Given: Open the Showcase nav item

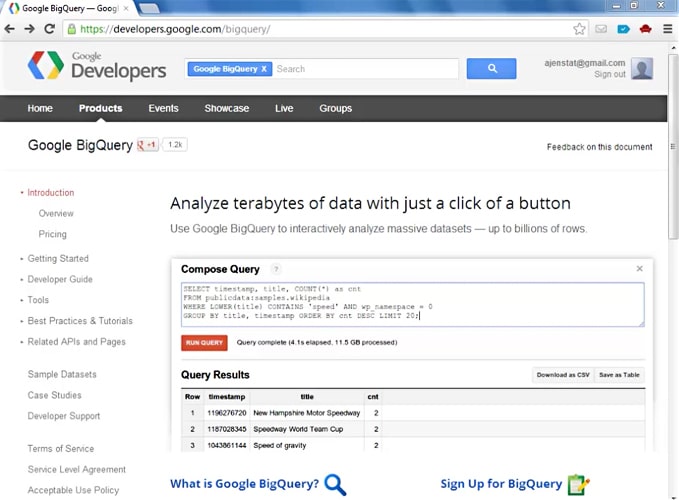Looking at the screenshot, I should (226, 108).
